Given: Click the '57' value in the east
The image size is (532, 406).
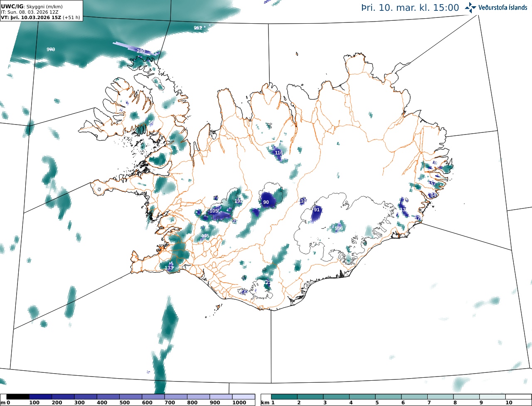Looking at the screenshot, I should (433, 183).
